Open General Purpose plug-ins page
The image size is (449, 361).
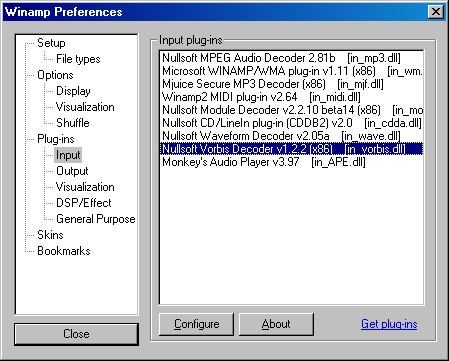(96, 219)
